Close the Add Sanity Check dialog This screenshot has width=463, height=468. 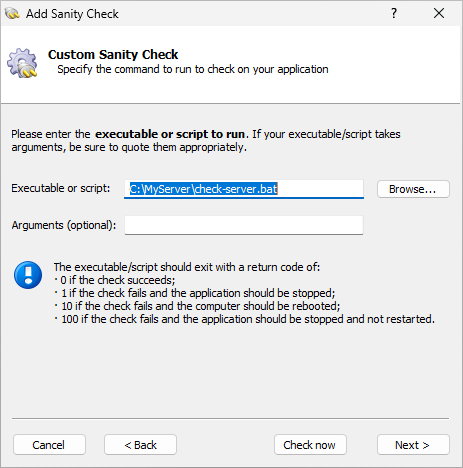[439, 13]
